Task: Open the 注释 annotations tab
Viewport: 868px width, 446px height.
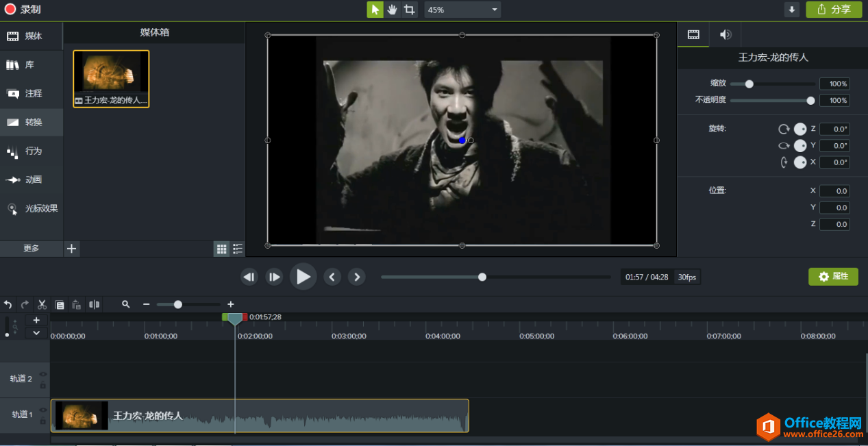Action: [32, 94]
